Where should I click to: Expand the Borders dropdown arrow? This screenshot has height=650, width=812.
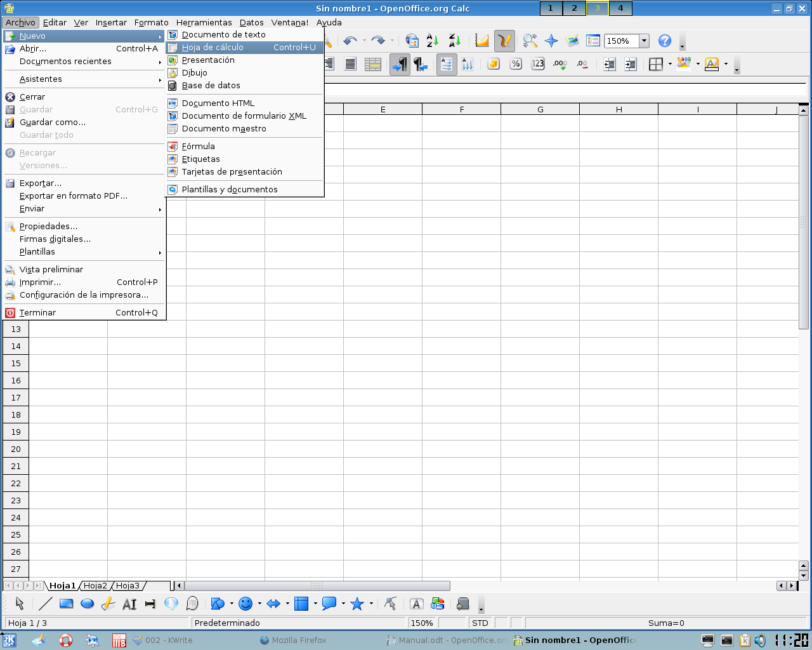670,64
